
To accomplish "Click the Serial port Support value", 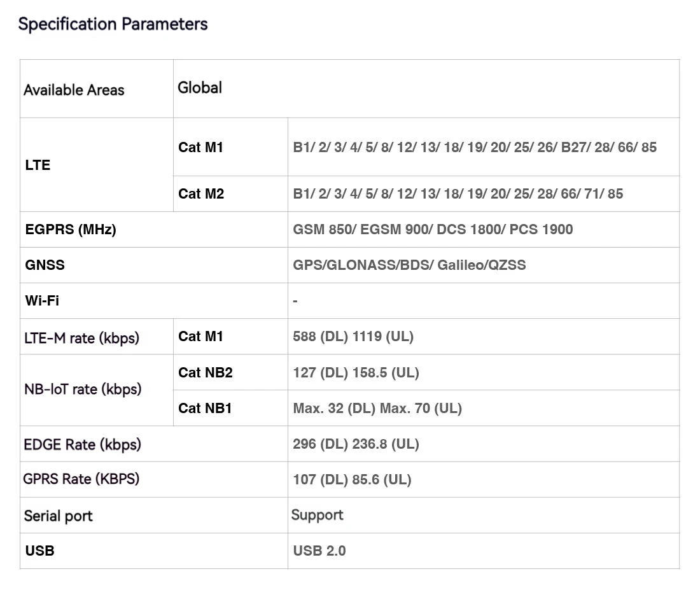I will tap(317, 515).
